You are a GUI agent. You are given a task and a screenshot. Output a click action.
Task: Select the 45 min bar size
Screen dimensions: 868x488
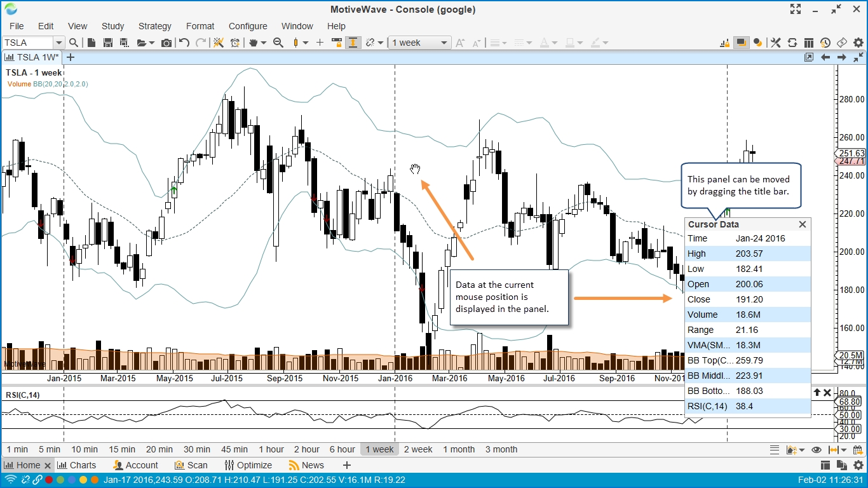pos(234,449)
